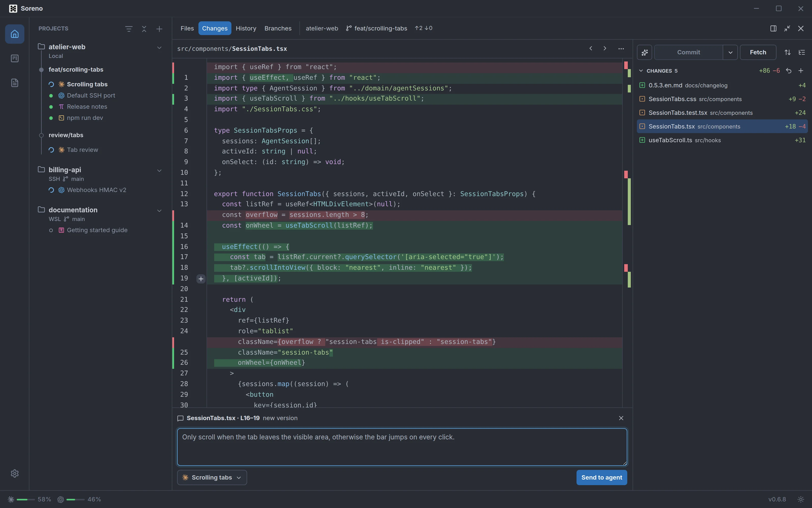Open the documents icon in left sidebar

pos(14,83)
